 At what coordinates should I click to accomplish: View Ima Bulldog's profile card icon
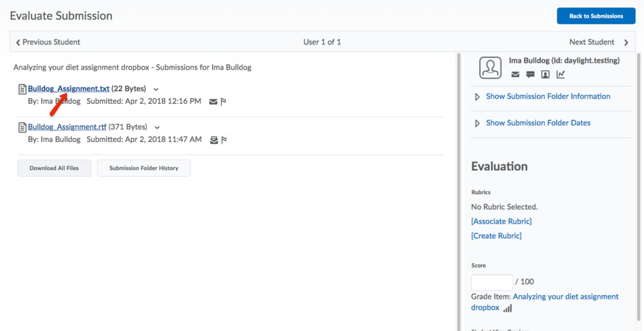point(545,75)
